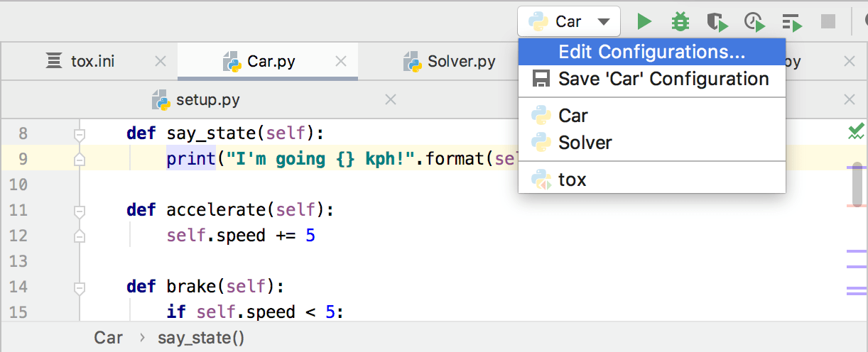
Task: Select the tox run configuration
Action: [572, 180]
